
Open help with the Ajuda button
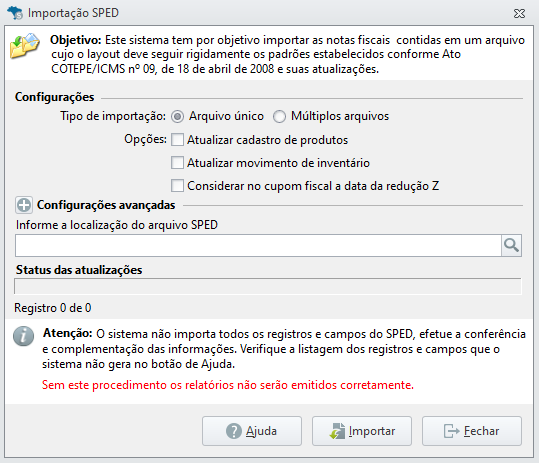[x=252, y=431]
